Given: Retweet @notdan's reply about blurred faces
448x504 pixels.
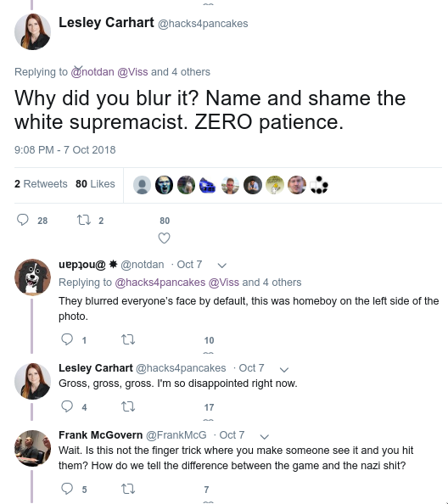Looking at the screenshot, I should click(128, 339).
